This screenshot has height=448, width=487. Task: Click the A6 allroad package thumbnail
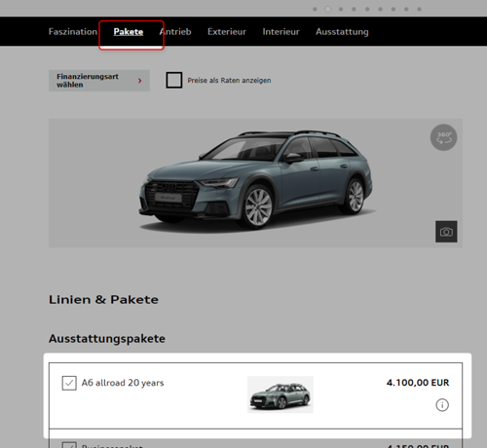click(x=281, y=394)
